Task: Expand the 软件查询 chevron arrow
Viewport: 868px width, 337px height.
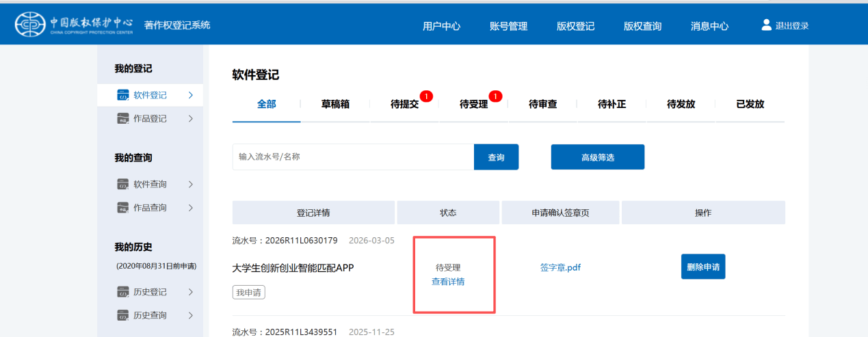Action: [191, 184]
